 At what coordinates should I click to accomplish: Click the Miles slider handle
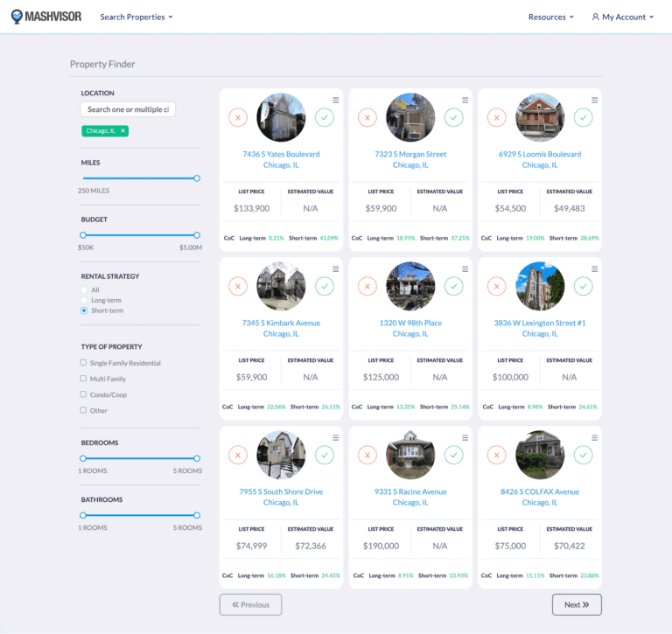point(197,178)
